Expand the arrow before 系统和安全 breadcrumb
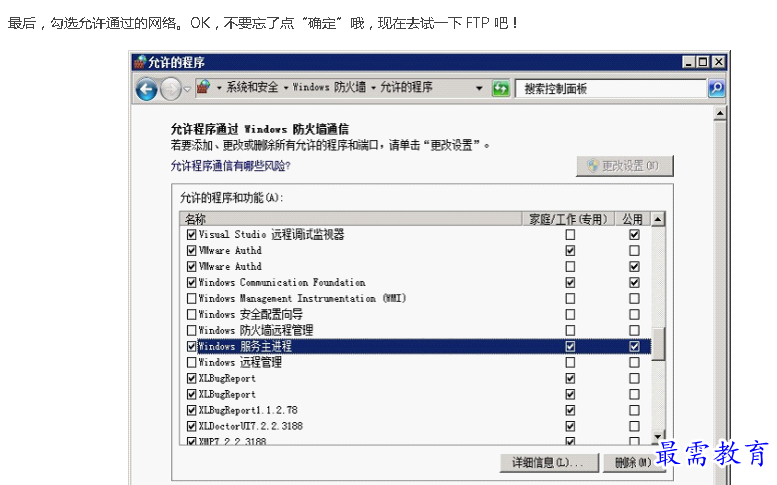The height and width of the screenshot is (485, 777). [x=219, y=89]
